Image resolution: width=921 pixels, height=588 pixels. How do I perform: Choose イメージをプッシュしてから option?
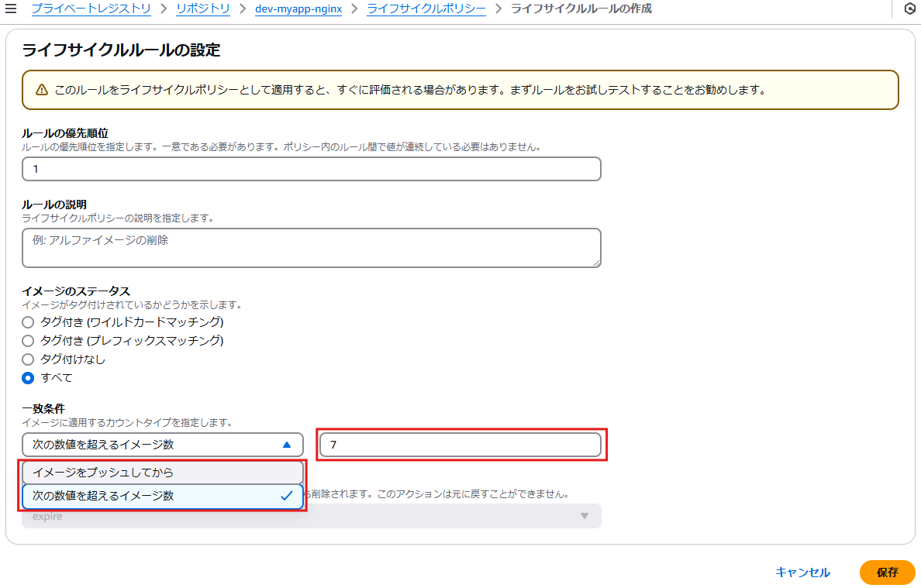pyautogui.click(x=163, y=473)
